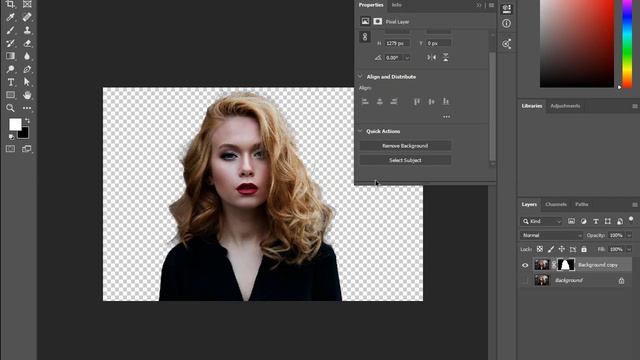Toggle lock transparent pixels
640x360 pixels.
(x=540, y=249)
